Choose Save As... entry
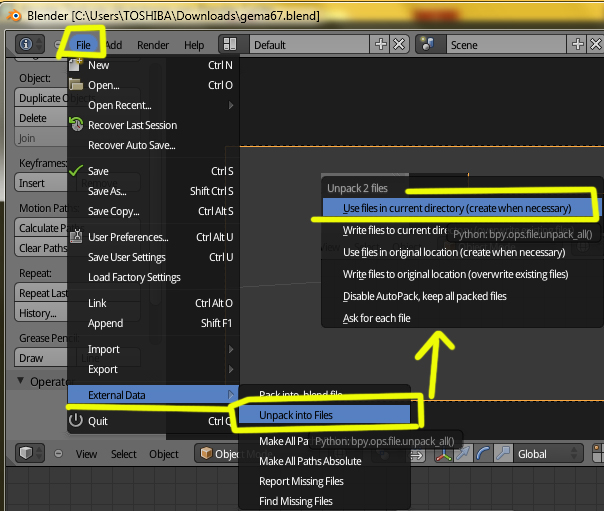Image resolution: width=604 pixels, height=511 pixels. coord(153,191)
